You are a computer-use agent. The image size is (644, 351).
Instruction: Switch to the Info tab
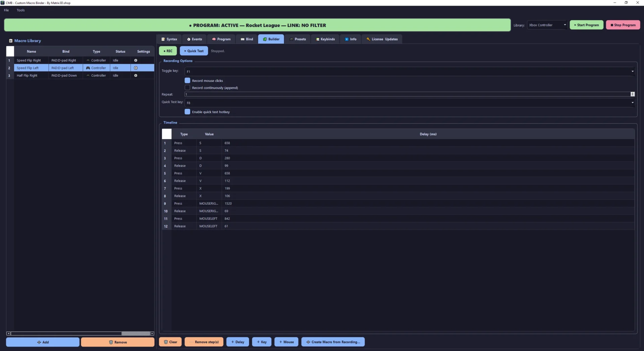pyautogui.click(x=351, y=39)
